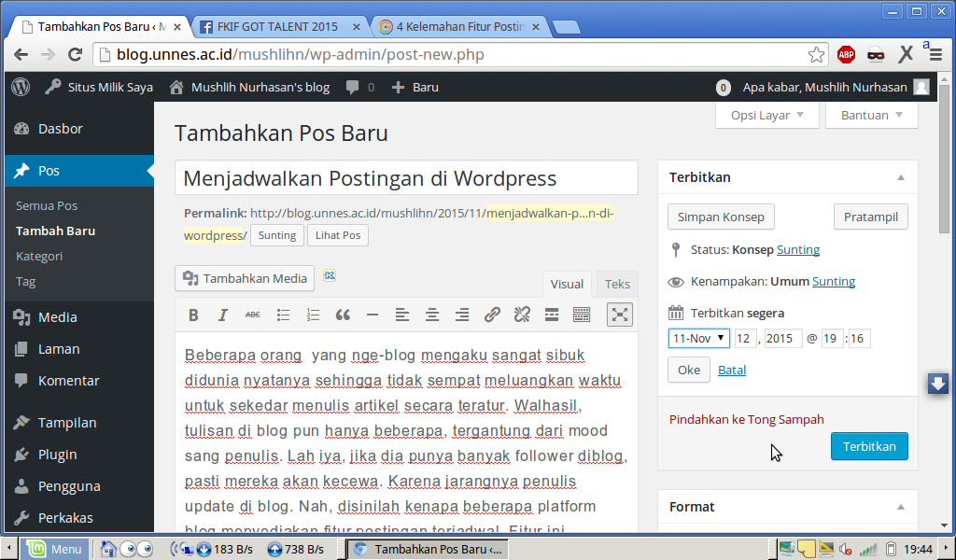Screen dimensions: 956x560
Task: Open the Chrome hamburger menu
Action: click(x=935, y=55)
